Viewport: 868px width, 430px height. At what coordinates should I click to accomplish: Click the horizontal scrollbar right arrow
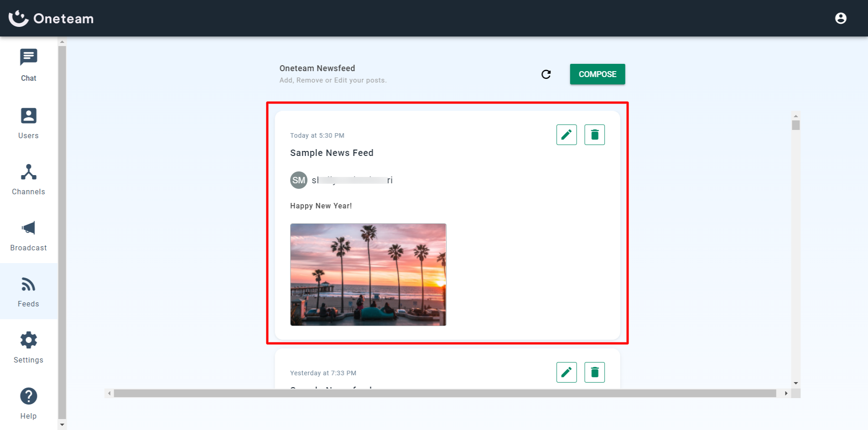tap(786, 393)
